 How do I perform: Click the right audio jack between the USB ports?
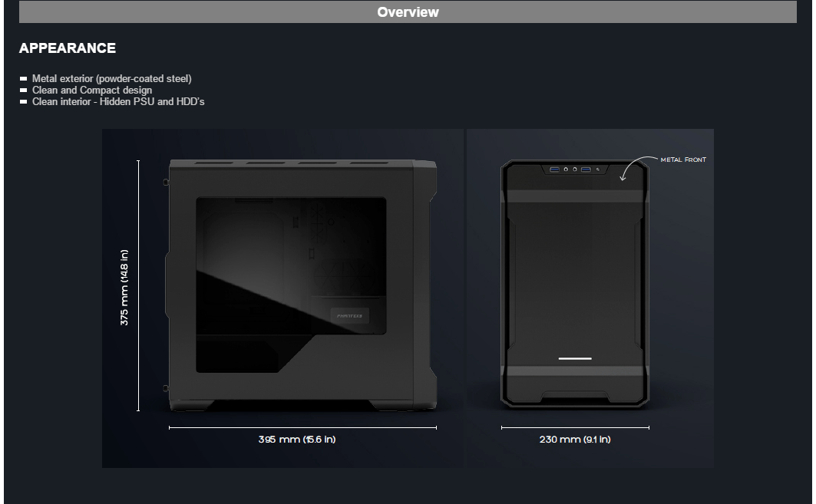[x=574, y=169]
